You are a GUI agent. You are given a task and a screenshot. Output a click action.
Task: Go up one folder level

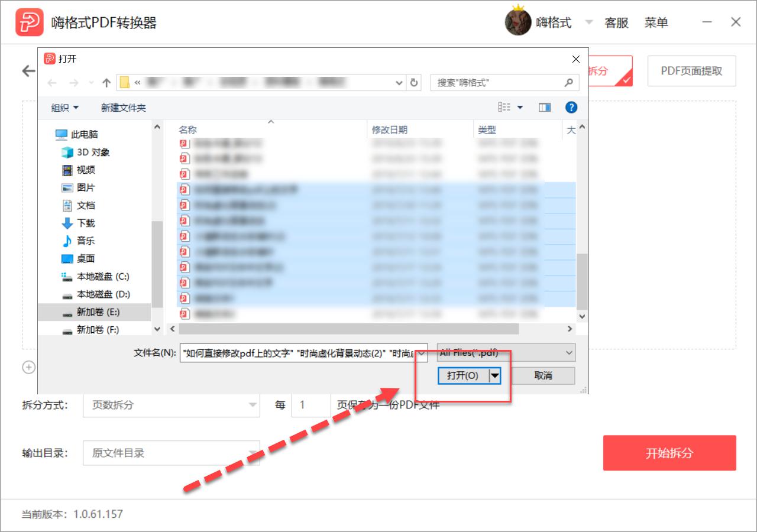click(106, 83)
